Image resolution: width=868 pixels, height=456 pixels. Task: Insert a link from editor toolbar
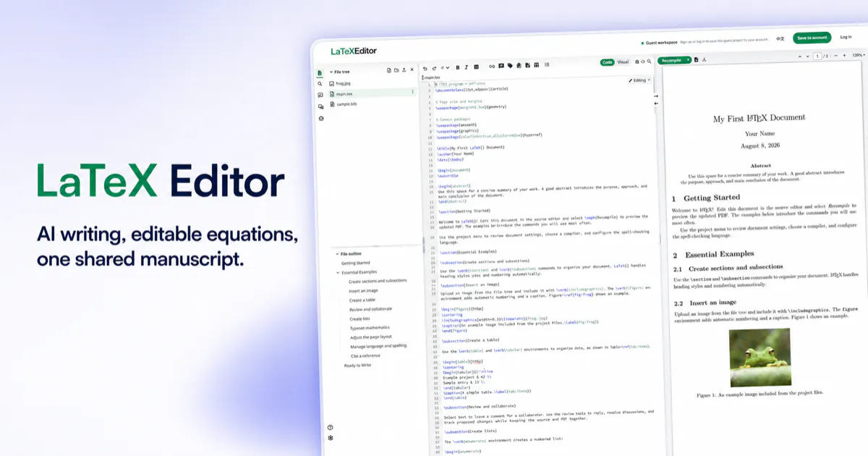[492, 67]
